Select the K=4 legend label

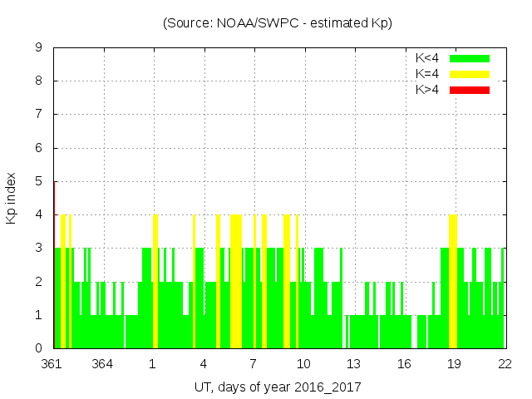click(x=427, y=75)
